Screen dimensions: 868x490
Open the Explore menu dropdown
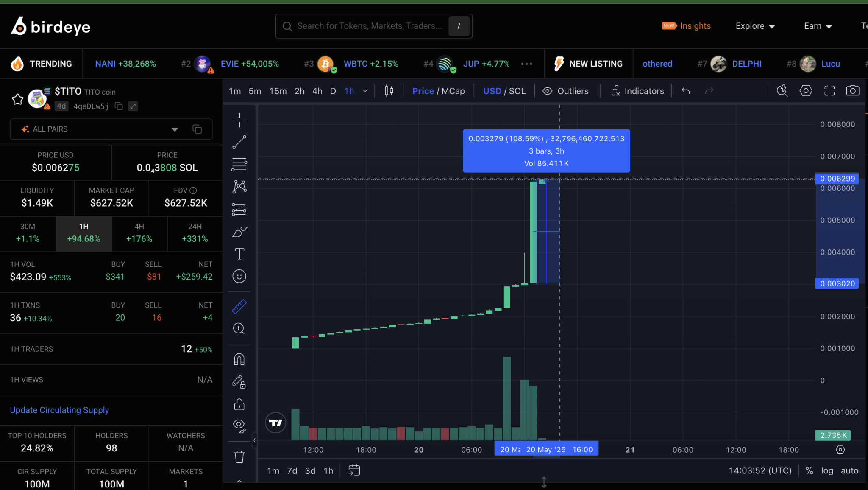755,26
